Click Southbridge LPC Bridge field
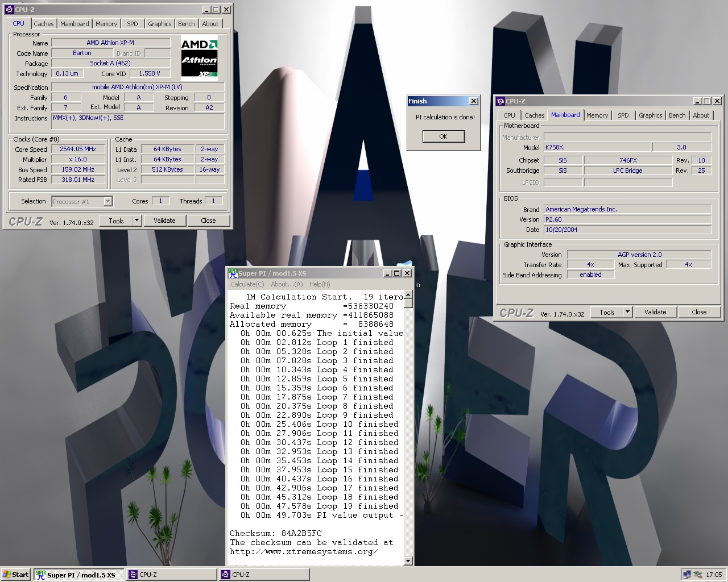This screenshot has width=728, height=582. (x=628, y=171)
